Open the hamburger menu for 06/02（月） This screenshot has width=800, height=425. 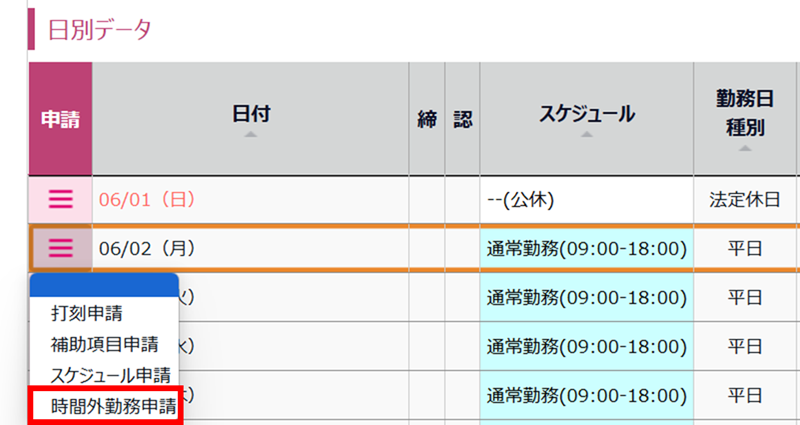[61, 248]
